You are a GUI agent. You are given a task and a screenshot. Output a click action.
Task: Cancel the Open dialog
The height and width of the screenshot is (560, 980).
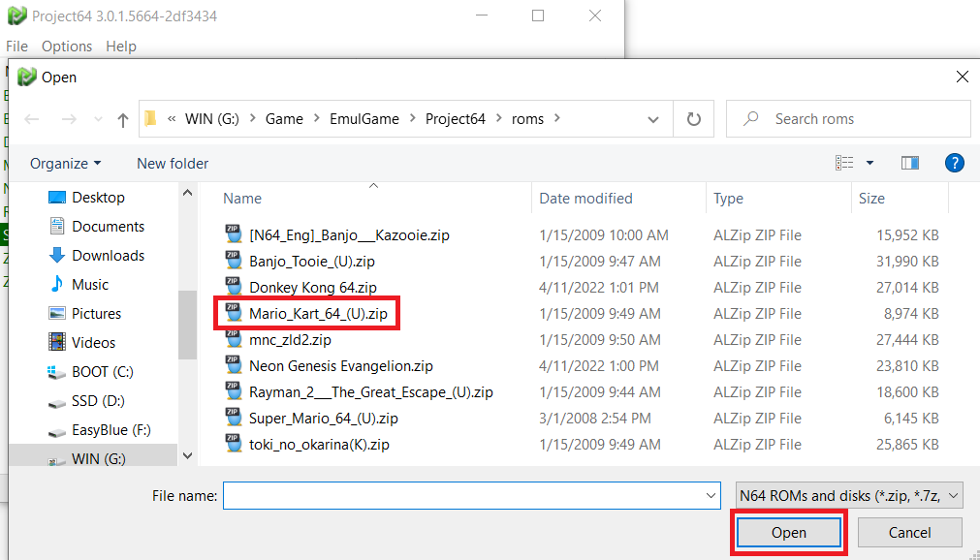(909, 533)
